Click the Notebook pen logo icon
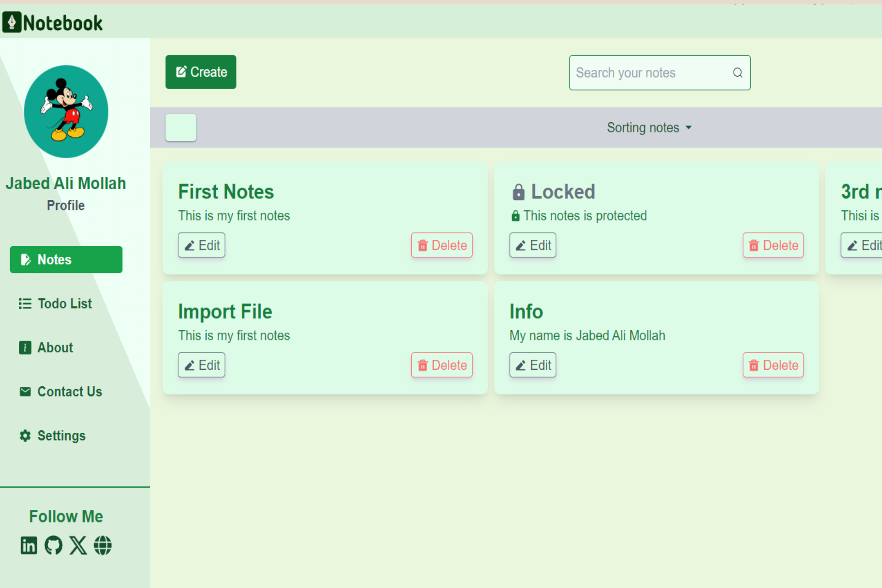This screenshot has height=588, width=882. [12, 22]
